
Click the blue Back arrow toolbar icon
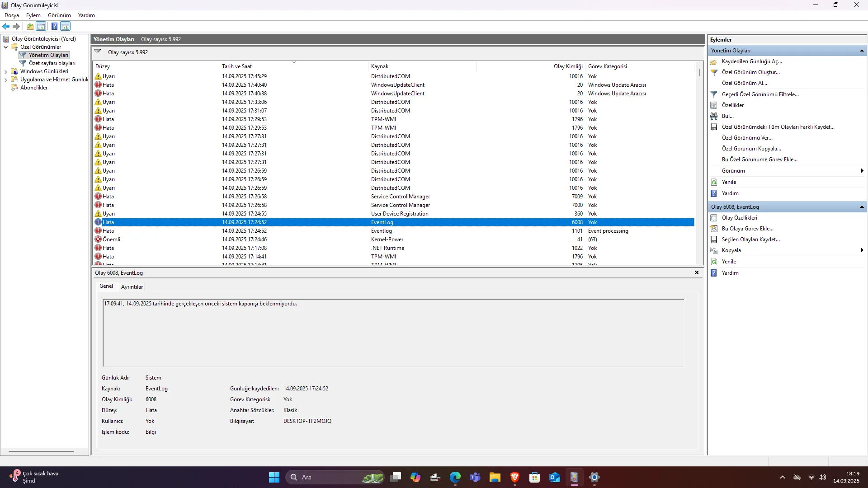6,26
